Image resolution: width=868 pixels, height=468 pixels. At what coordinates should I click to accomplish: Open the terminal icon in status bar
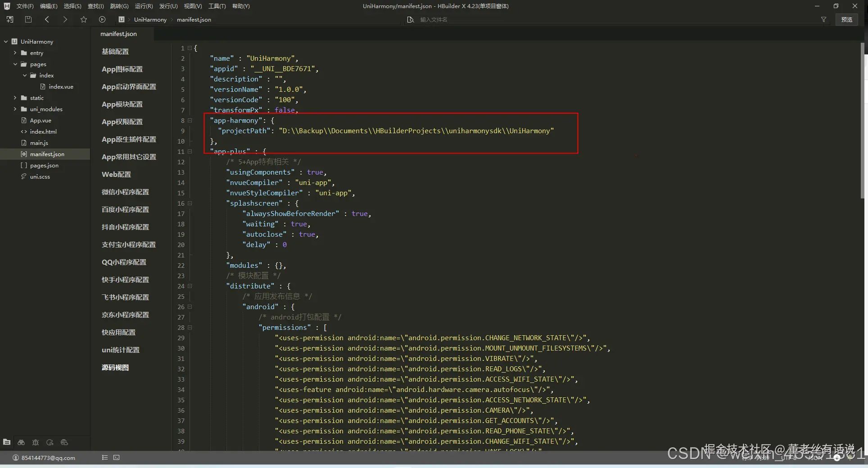[x=117, y=458]
